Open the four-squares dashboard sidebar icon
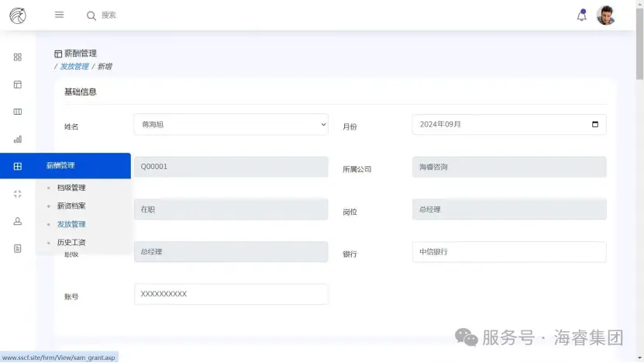Image resolution: width=644 pixels, height=363 pixels. click(18, 57)
